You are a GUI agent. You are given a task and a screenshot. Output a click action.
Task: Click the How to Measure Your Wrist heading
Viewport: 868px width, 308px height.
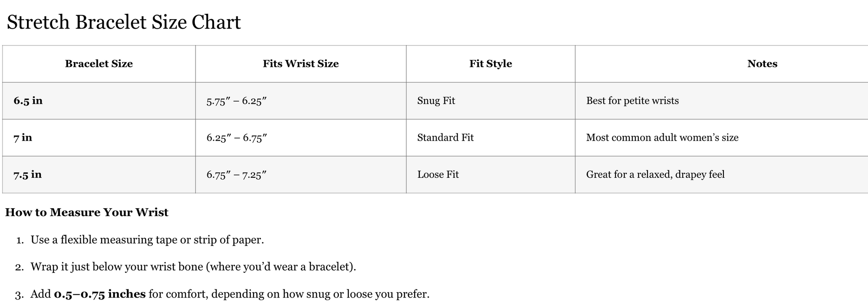tap(87, 213)
